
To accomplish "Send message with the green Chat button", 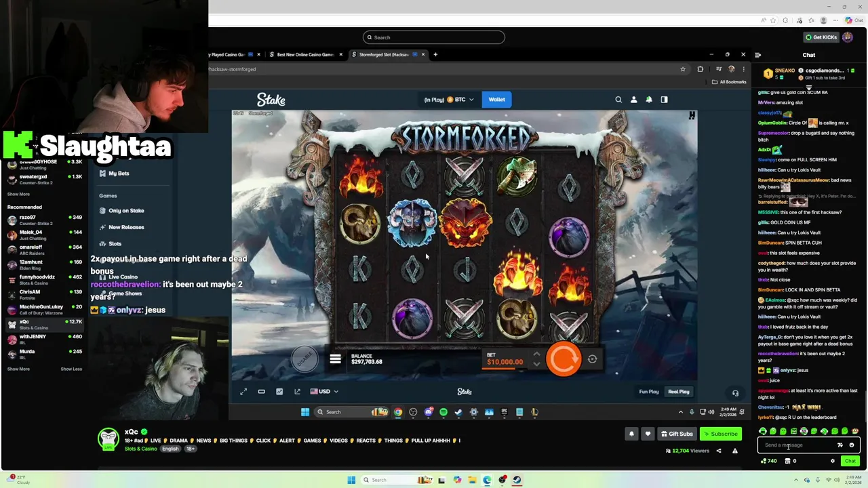I will click(850, 461).
